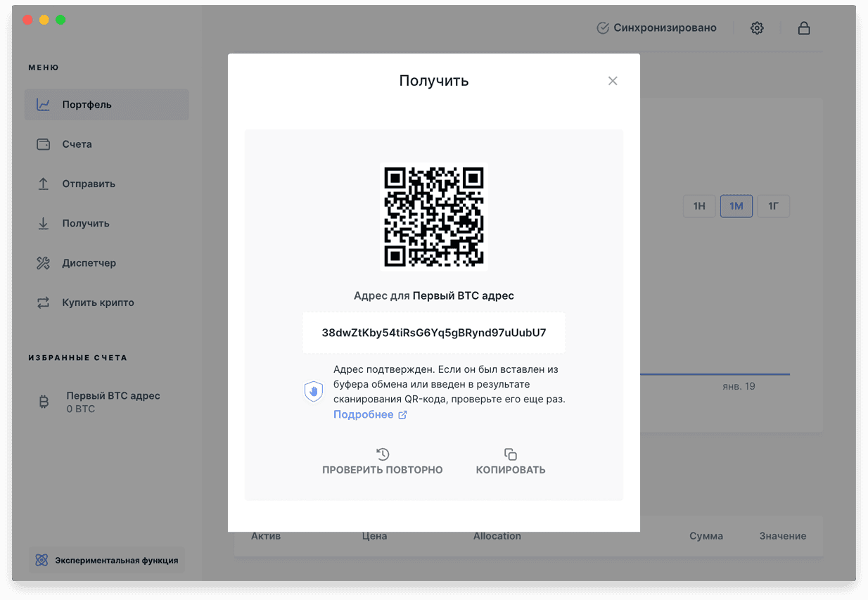Click the yellow minimize window button
This screenshot has width=868, height=600.
(44, 20)
